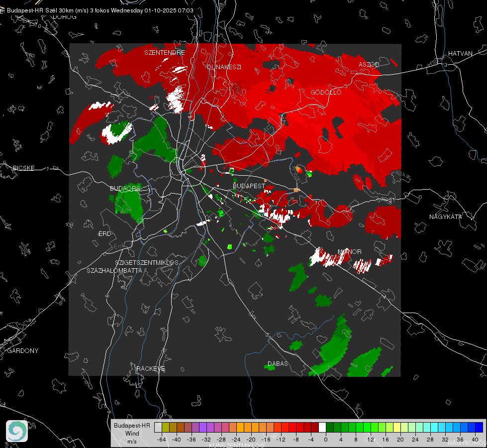Click the 'SZIGETSZENTMIKLÓS' city label

[147, 262]
